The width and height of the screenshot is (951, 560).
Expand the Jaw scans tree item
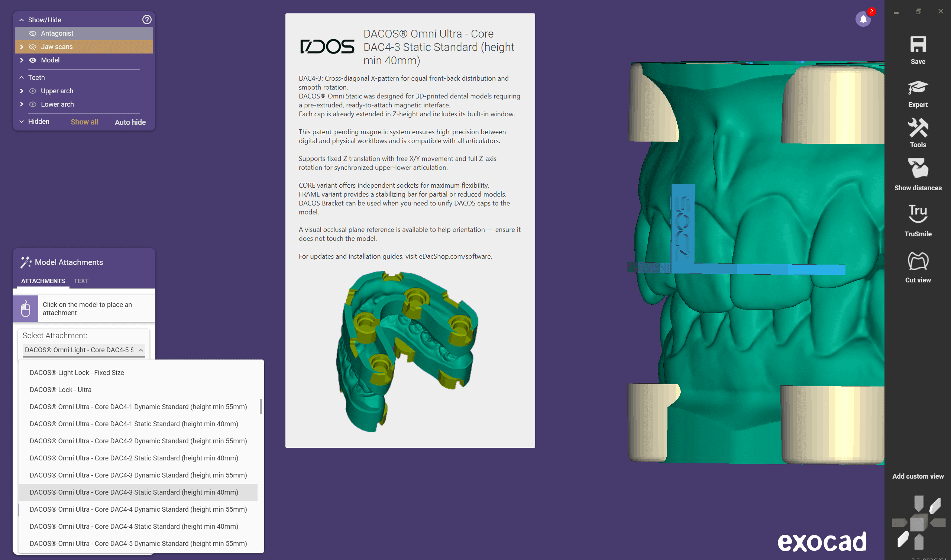click(22, 47)
